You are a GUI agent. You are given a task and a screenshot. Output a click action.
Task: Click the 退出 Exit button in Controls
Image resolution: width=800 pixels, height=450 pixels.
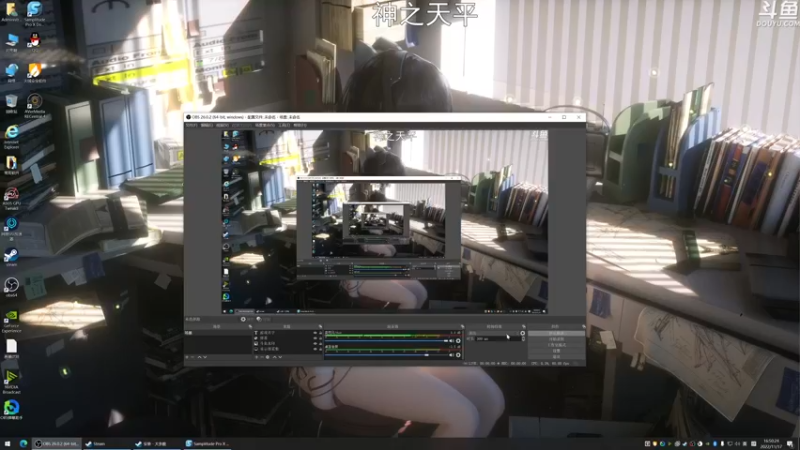557,357
